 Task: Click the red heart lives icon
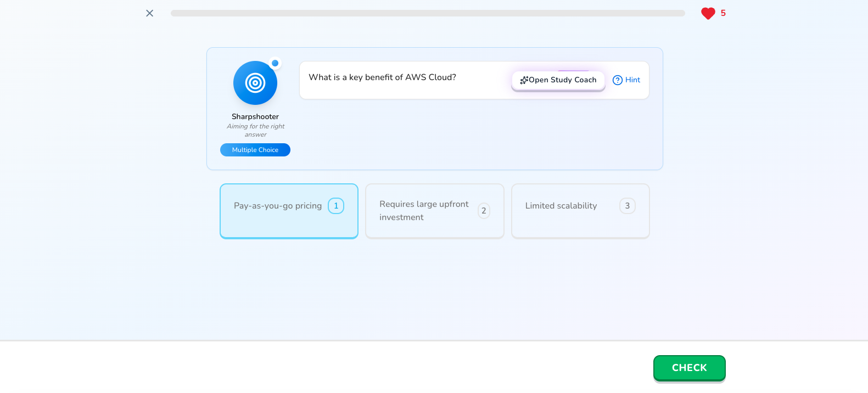point(708,13)
